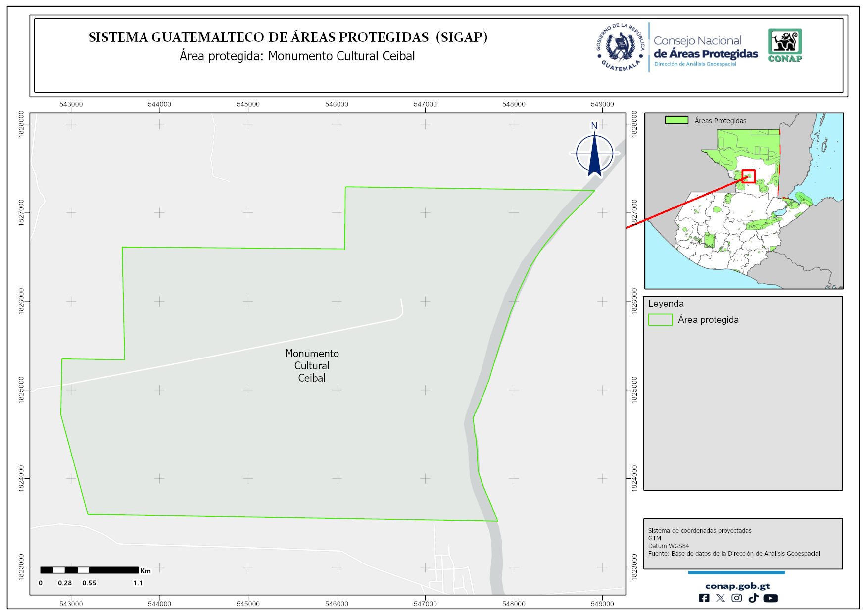Open the YouTube icon
The height and width of the screenshot is (614, 868).
[771, 598]
